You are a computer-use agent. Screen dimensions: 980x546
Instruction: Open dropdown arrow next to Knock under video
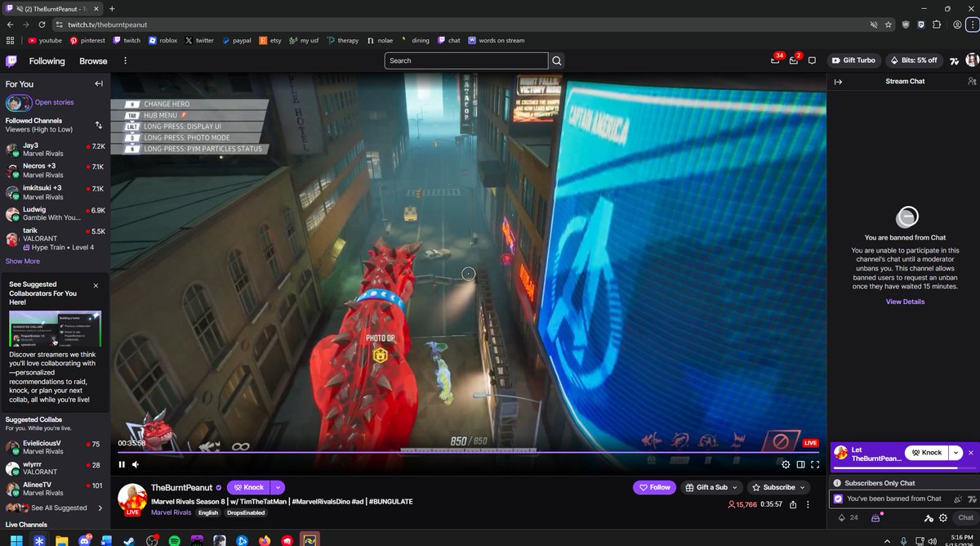click(278, 487)
